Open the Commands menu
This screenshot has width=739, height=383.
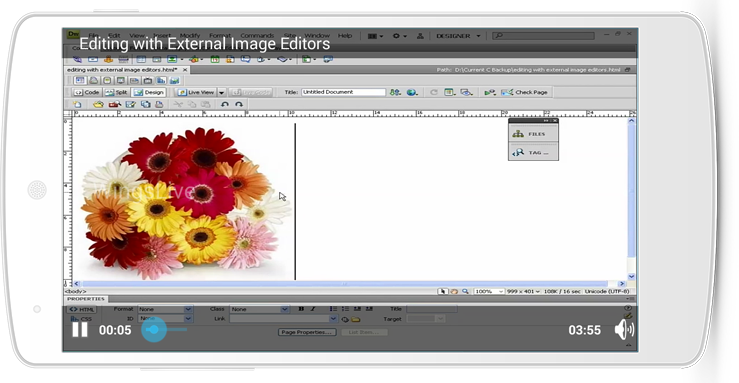(x=257, y=36)
